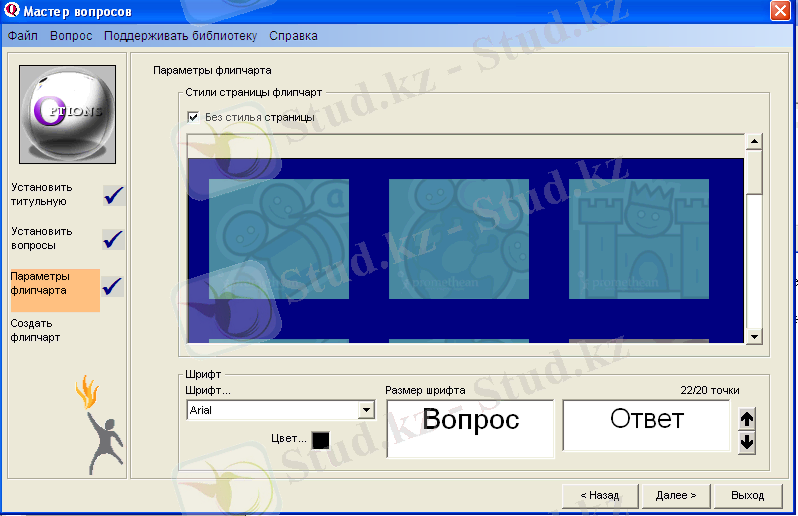Click checkmark beside Параметры флипчарта
Image resolution: width=798 pixels, height=516 pixels.
pyautogui.click(x=114, y=286)
